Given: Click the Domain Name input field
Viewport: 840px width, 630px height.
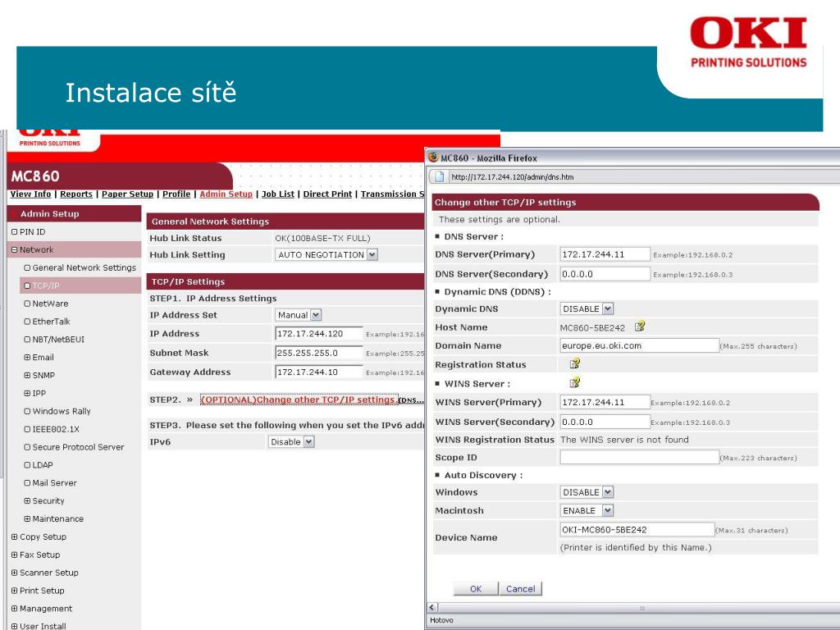Looking at the screenshot, I should click(x=640, y=345).
